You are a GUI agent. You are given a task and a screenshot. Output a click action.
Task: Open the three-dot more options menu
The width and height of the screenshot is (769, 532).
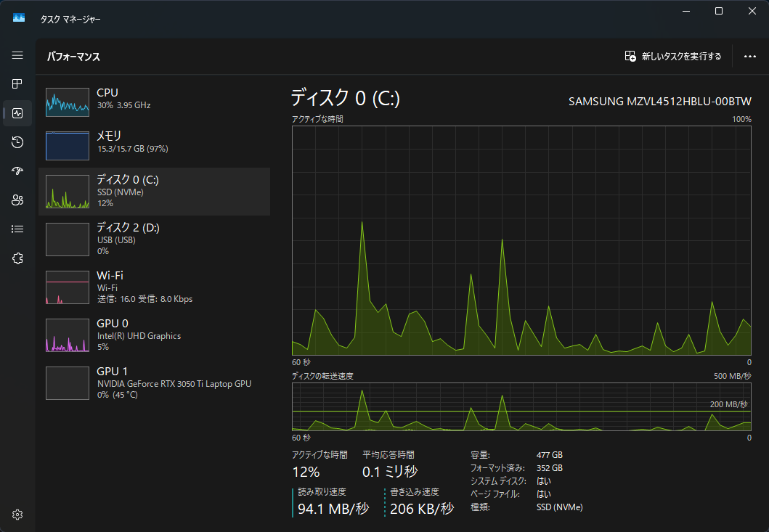tap(750, 57)
